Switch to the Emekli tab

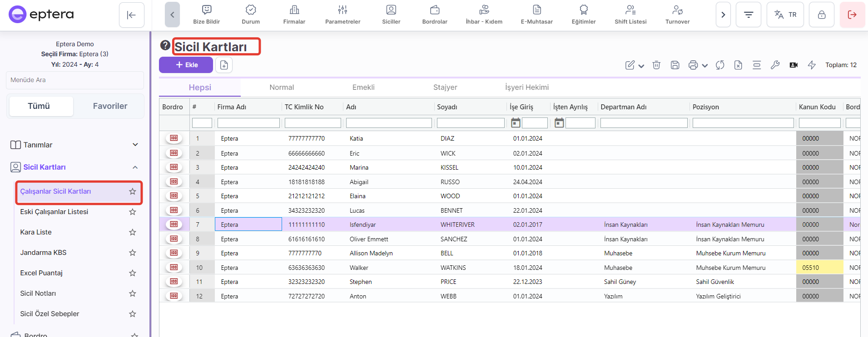coord(363,88)
